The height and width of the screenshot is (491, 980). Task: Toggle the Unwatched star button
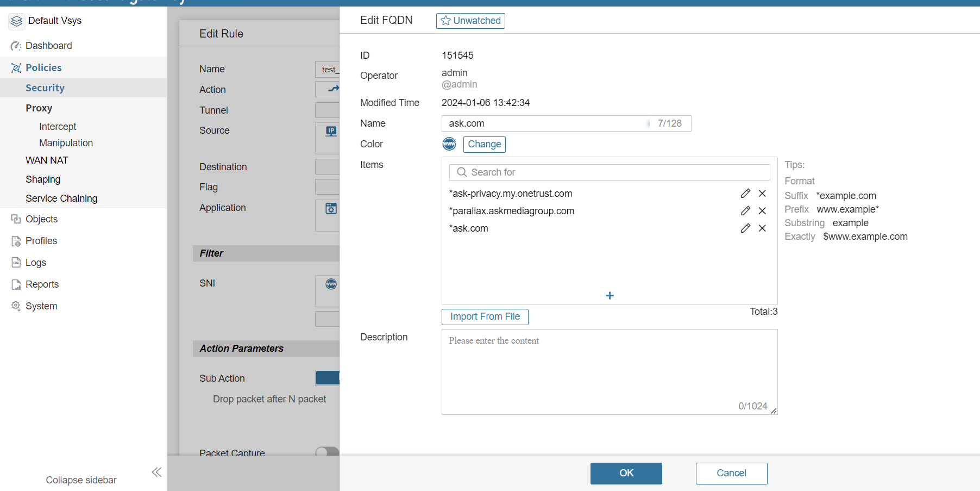(x=470, y=21)
